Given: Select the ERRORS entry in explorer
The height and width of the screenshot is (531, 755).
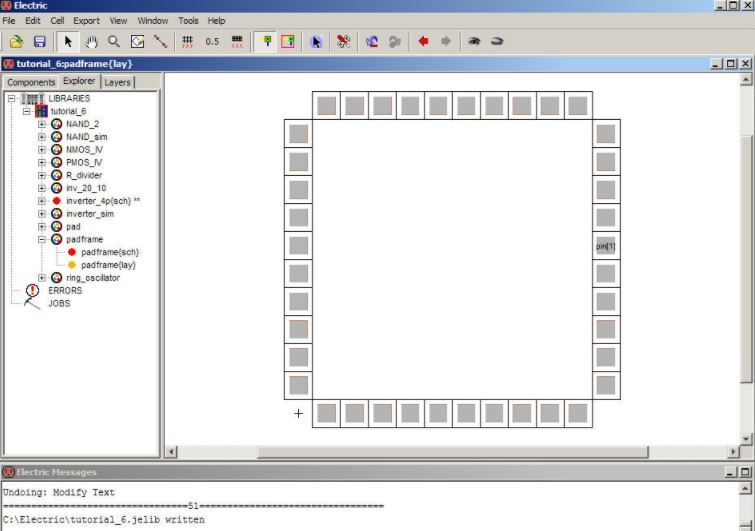Looking at the screenshot, I should [64, 291].
